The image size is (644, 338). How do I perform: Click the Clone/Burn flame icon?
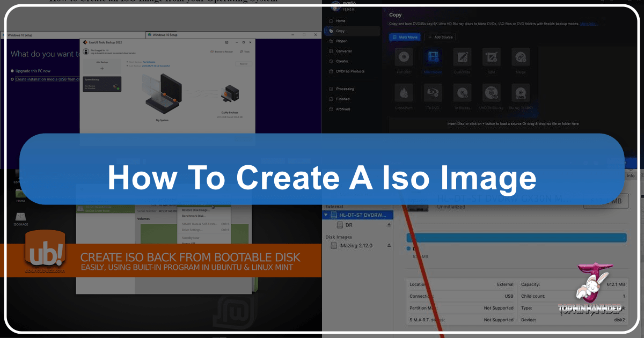click(404, 93)
